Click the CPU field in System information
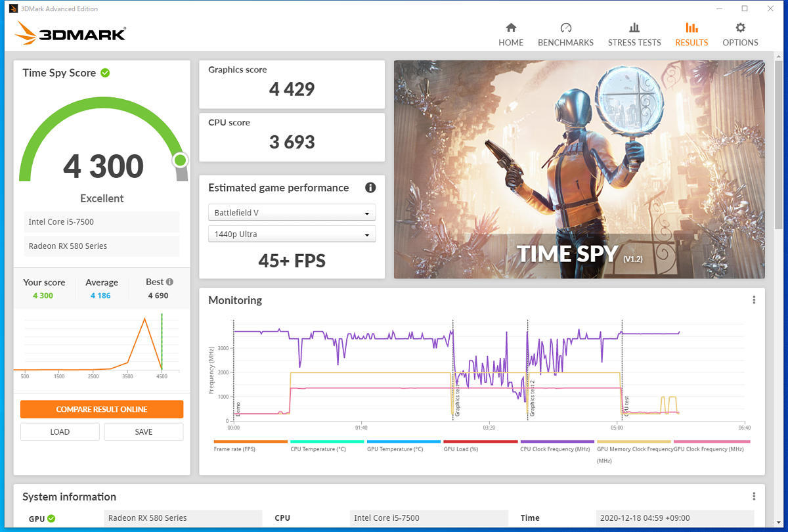The width and height of the screenshot is (788, 532). pyautogui.click(x=429, y=518)
